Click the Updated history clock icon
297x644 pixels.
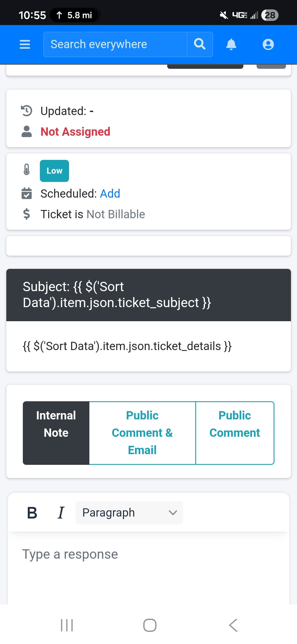point(27,111)
